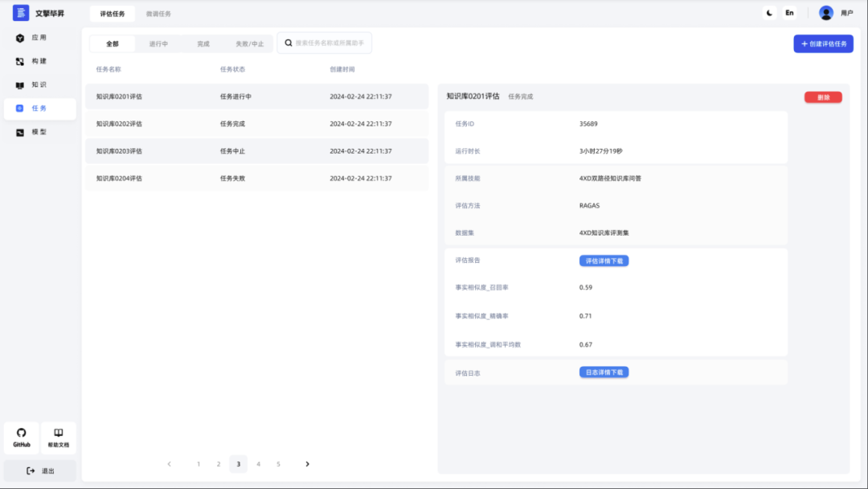Image resolution: width=868 pixels, height=489 pixels.
Task: Select the 进行中 filter tab
Action: pos(158,43)
